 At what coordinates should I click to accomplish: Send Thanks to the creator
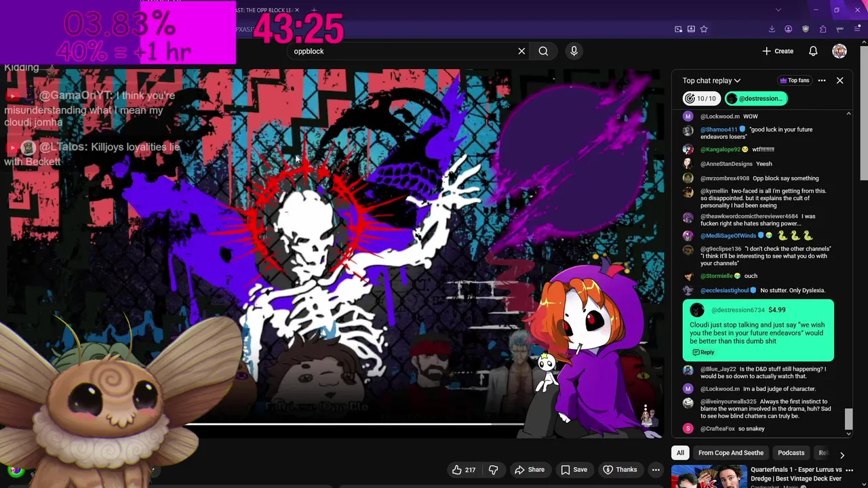[620, 470]
